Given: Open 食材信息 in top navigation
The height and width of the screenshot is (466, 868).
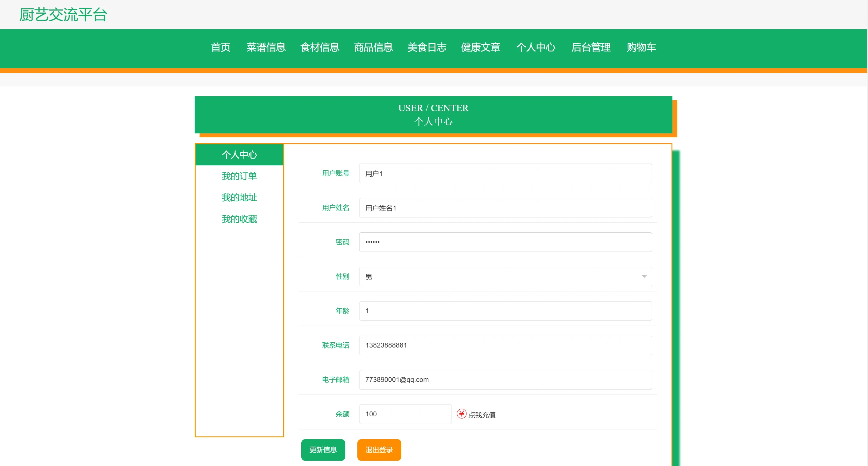Looking at the screenshot, I should (x=319, y=47).
